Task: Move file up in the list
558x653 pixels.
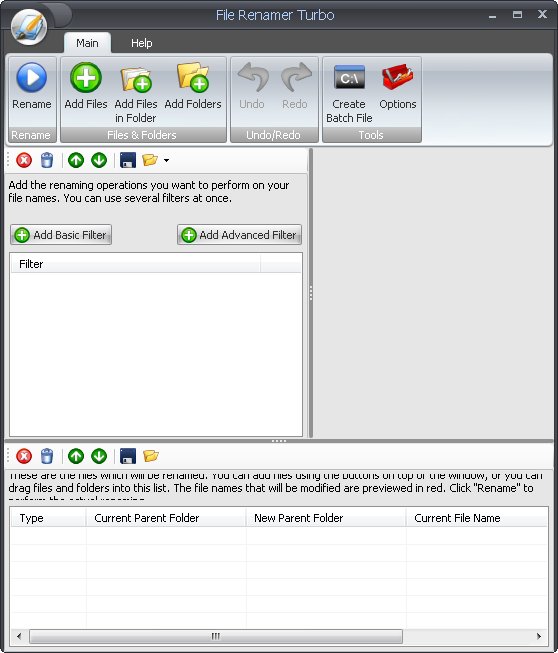Action: pos(76,456)
